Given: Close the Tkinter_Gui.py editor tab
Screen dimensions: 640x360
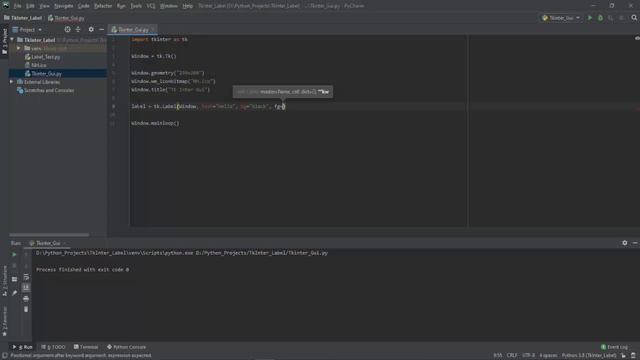Looking at the screenshot, I should click(153, 30).
